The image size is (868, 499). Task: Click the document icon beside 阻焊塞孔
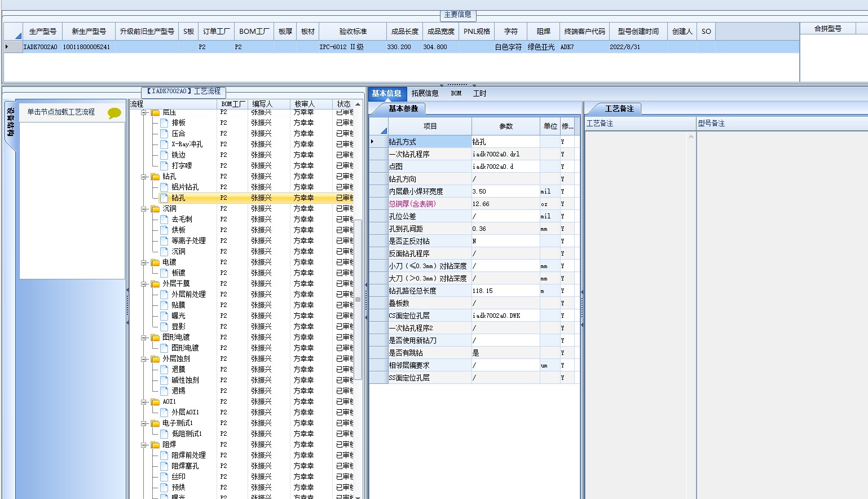coord(164,466)
